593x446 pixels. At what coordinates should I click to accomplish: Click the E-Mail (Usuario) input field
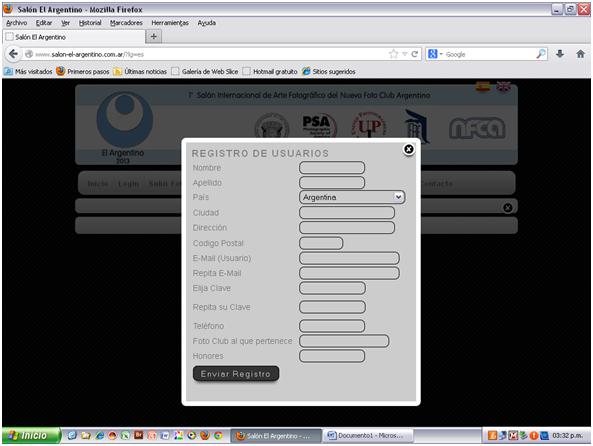pyautogui.click(x=349, y=258)
